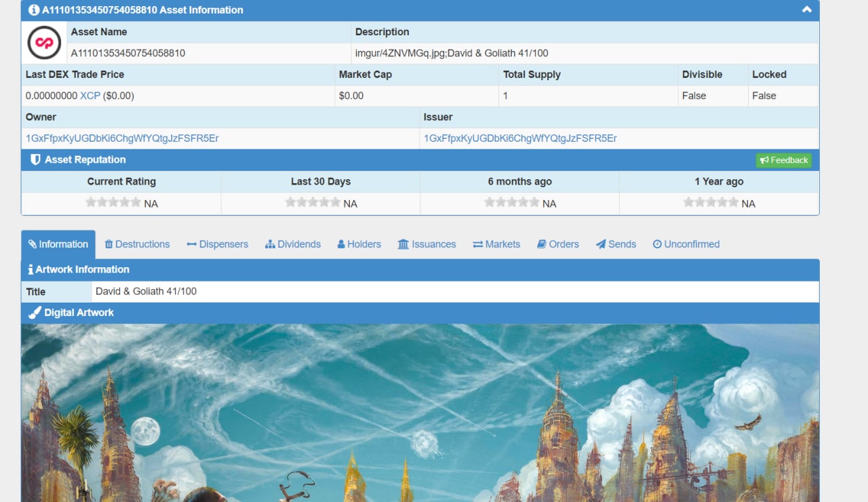Switch to the Unconfirmed tab

point(686,244)
